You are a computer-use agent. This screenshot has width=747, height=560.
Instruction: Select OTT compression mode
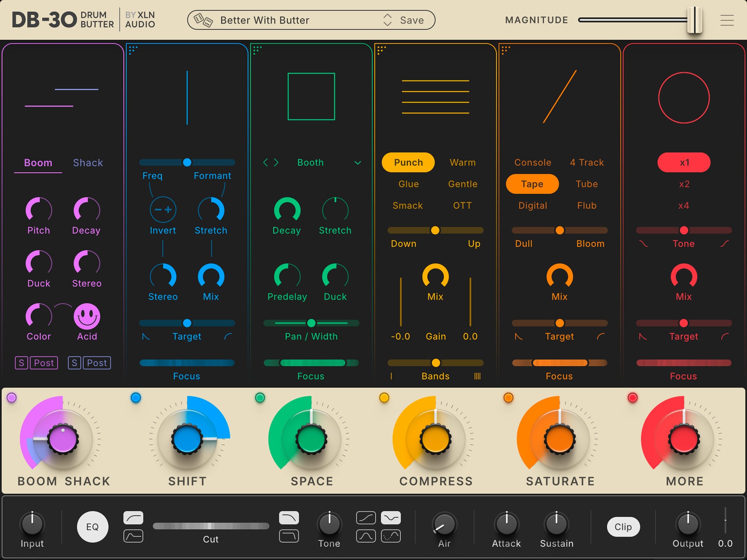[x=462, y=205]
